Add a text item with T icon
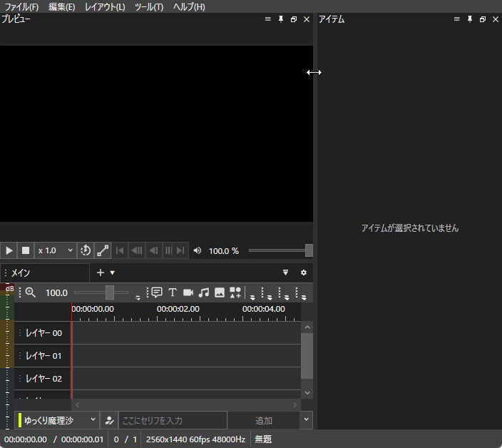 [x=173, y=292]
